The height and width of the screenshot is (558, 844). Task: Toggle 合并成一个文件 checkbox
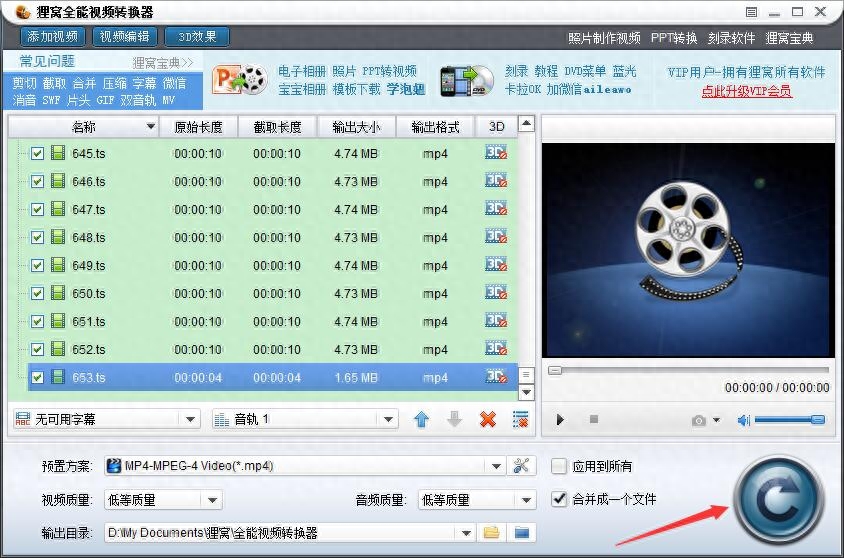tap(559, 499)
